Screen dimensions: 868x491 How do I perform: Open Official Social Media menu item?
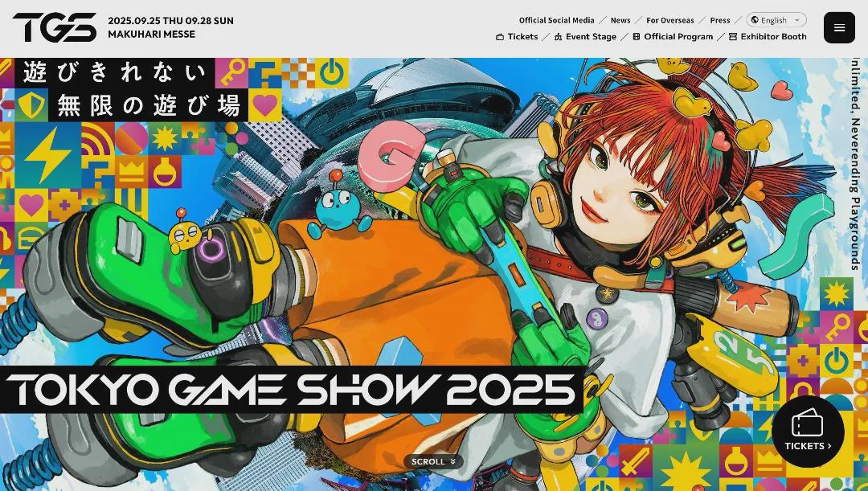point(556,20)
